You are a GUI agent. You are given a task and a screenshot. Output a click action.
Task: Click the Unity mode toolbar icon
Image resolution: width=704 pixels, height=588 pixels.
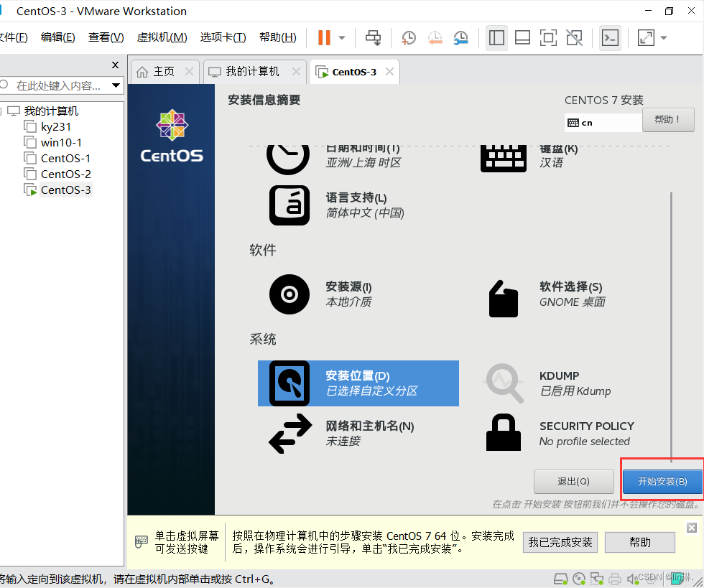coord(574,38)
